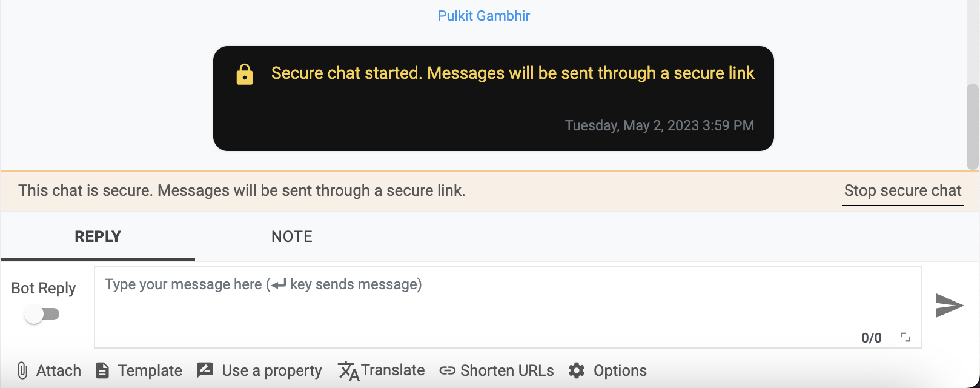Expand the message input resize handle

905,336
